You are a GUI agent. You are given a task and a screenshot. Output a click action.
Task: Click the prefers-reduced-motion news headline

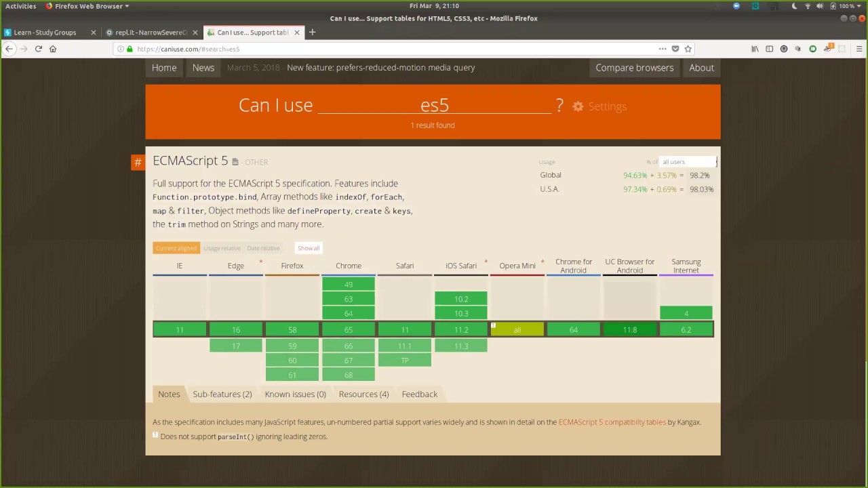pos(380,68)
